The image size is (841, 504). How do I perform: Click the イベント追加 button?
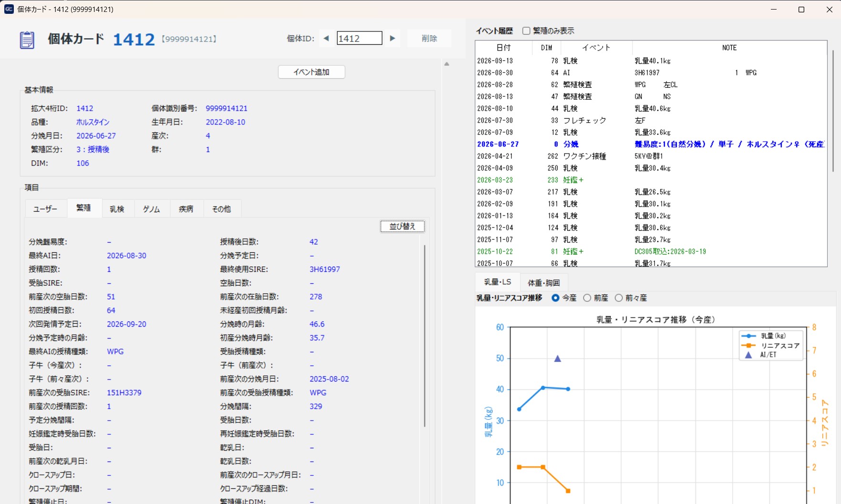[311, 72]
